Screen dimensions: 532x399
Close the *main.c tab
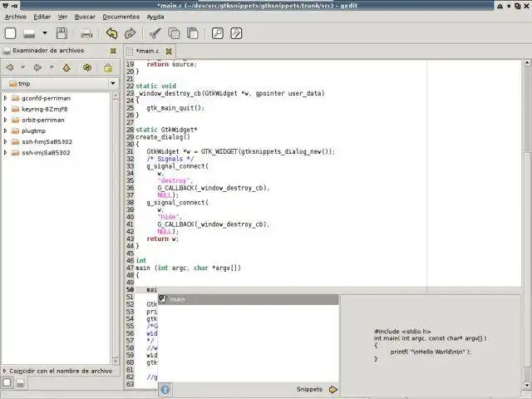(x=169, y=52)
